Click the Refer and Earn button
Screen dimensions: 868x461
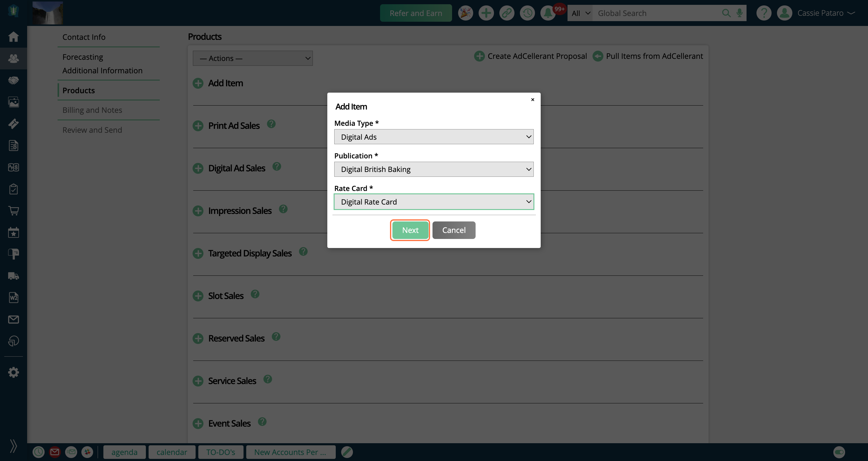[x=416, y=13]
